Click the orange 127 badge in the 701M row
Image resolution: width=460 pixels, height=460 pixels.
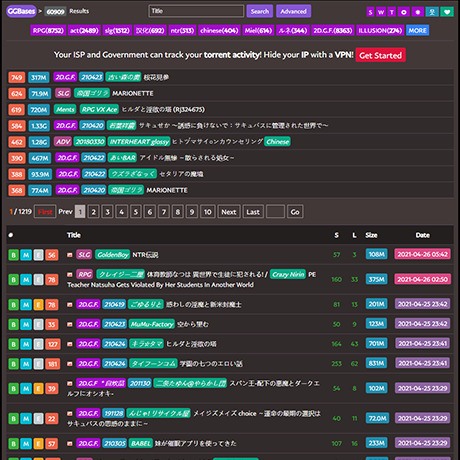tap(53, 344)
